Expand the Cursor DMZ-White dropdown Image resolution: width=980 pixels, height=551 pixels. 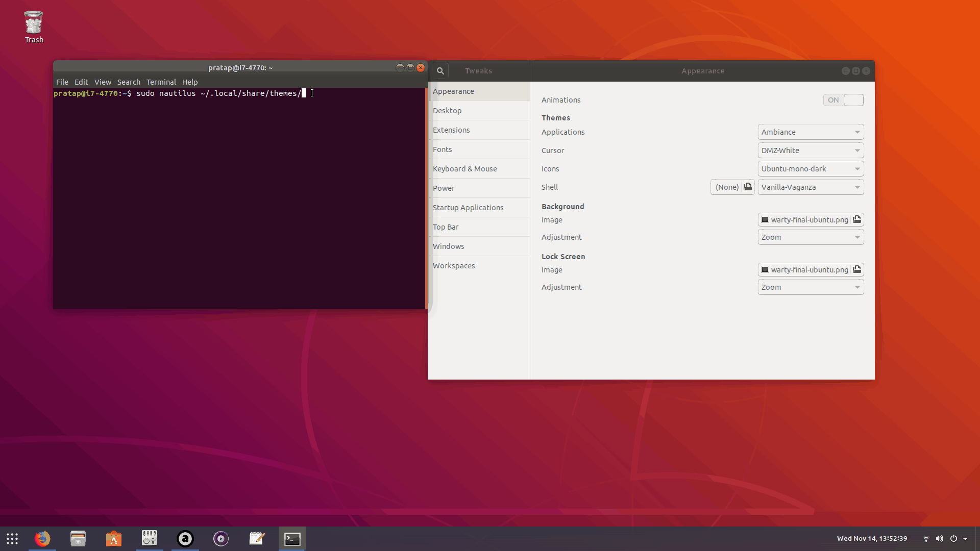[811, 150]
